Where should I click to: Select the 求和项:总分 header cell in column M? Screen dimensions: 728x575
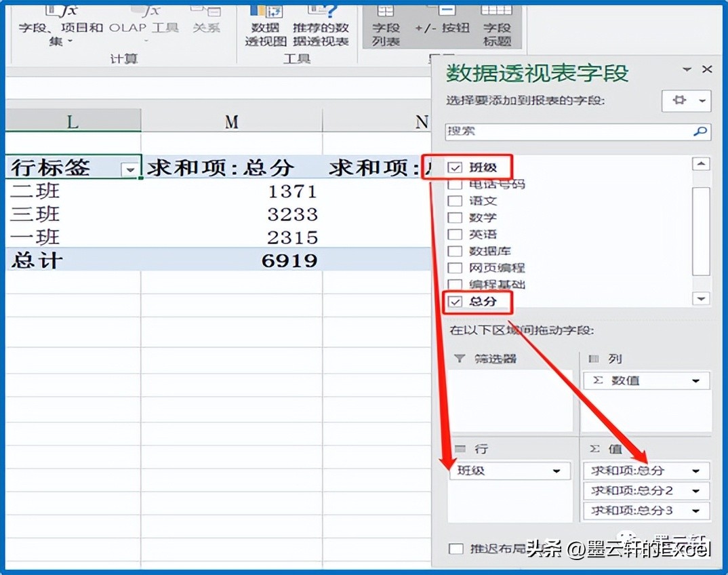point(232,167)
